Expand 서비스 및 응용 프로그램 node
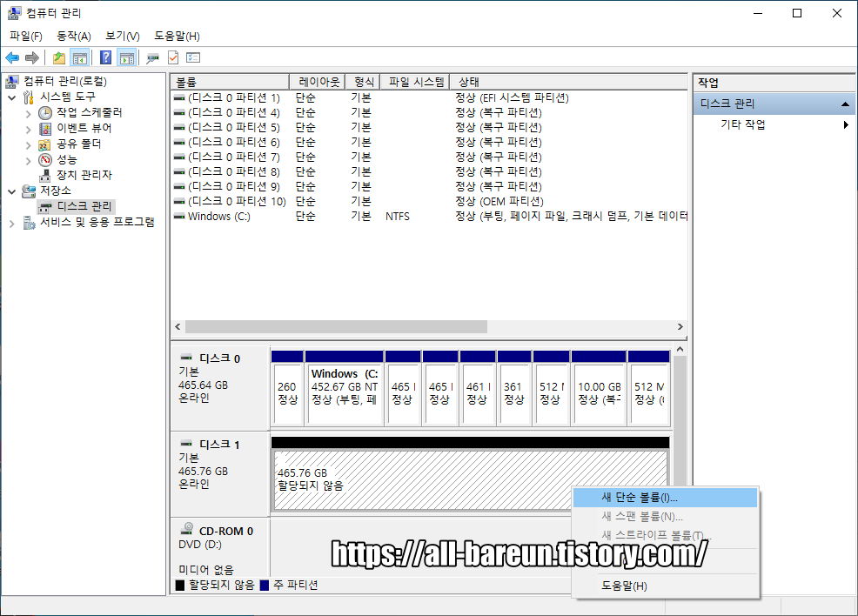Screen dimensions: 858x616 click(12, 224)
